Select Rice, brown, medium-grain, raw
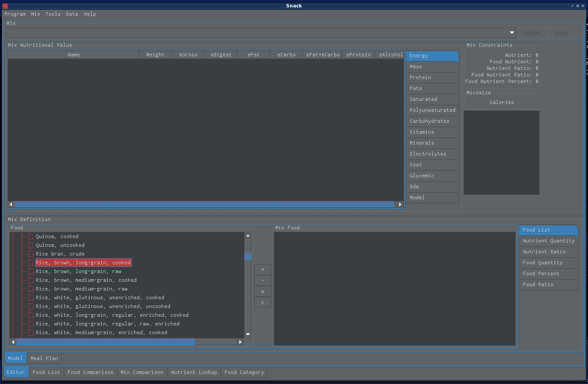 click(x=82, y=289)
